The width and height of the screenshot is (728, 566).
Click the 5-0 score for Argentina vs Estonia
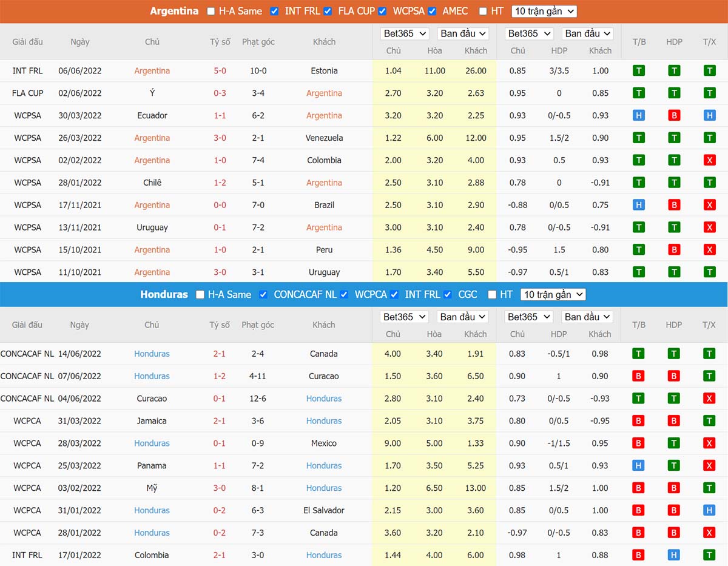(x=220, y=71)
